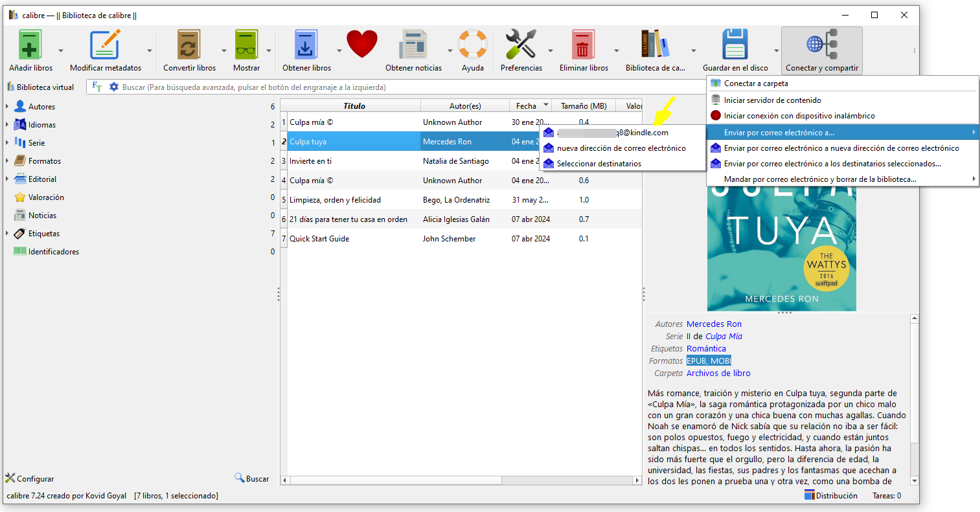Click the Eliminar libros trash icon
980x512 pixels.
tap(583, 45)
